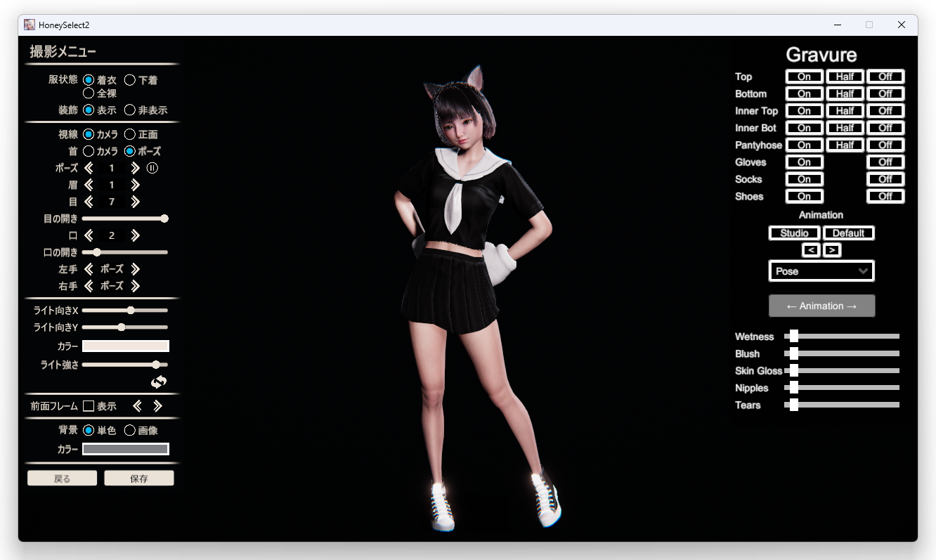Enable the 前面フレーム 表示 checkbox
This screenshot has height=560, width=936.
[x=89, y=406]
